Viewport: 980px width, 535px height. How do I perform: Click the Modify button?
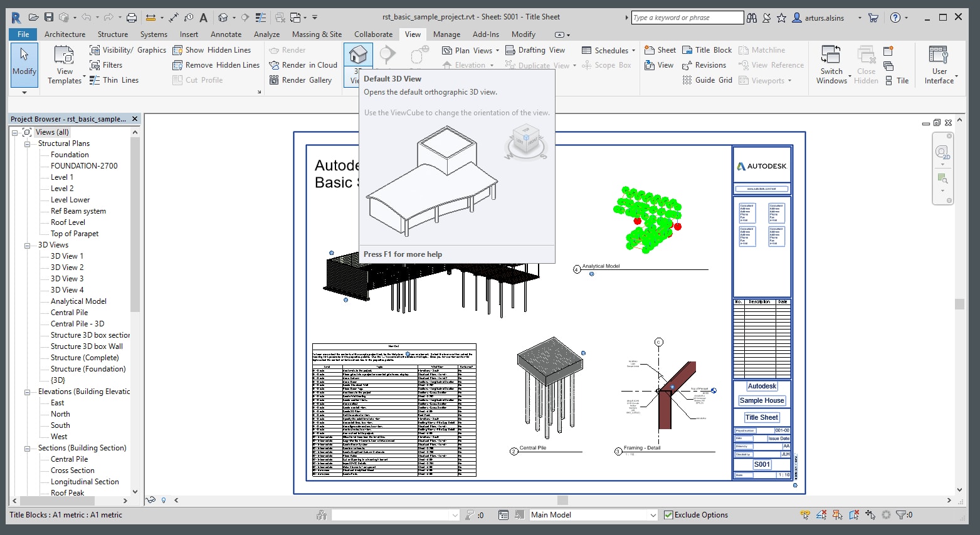click(x=24, y=65)
